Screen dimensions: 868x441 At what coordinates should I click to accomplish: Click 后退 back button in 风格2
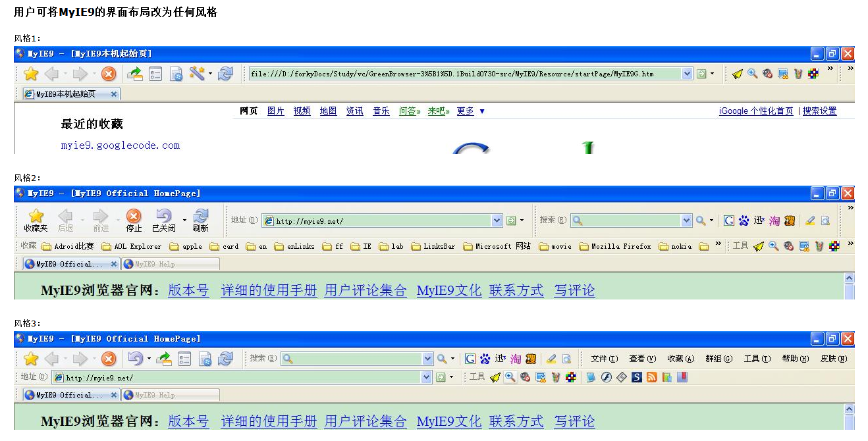pos(65,220)
